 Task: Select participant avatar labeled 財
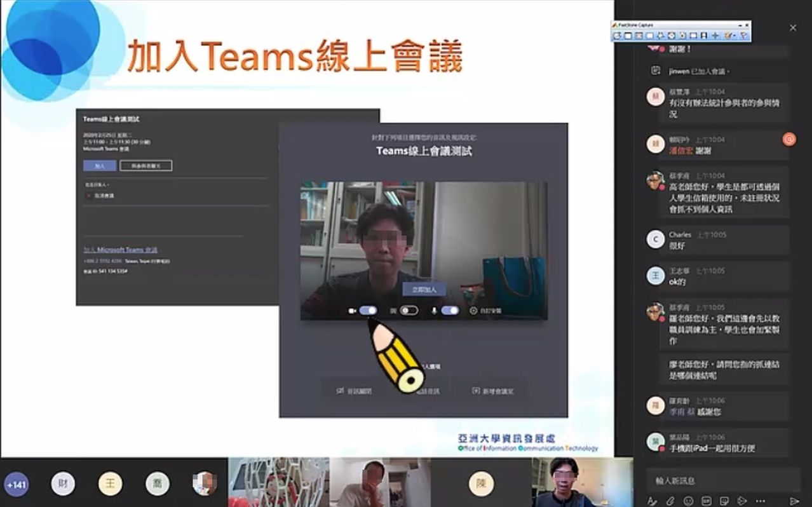(63, 484)
